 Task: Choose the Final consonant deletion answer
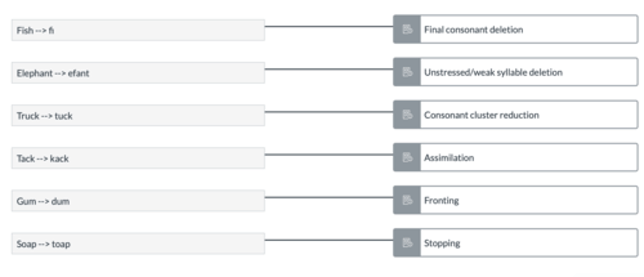(x=516, y=30)
